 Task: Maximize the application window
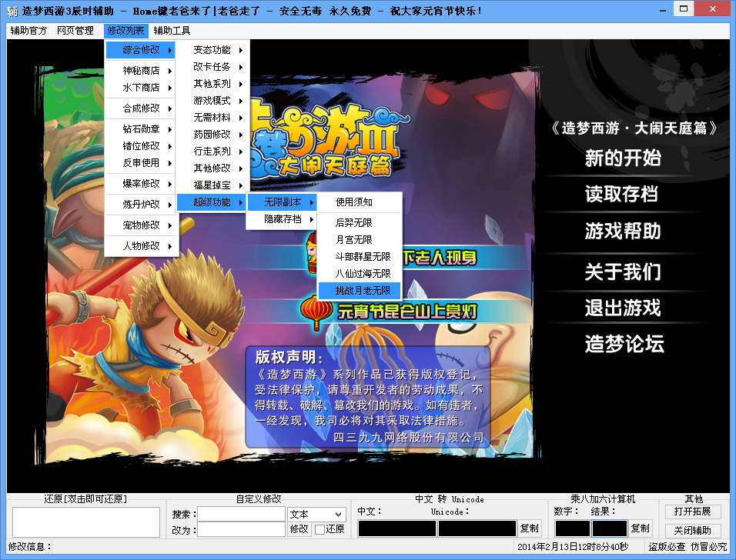683,9
